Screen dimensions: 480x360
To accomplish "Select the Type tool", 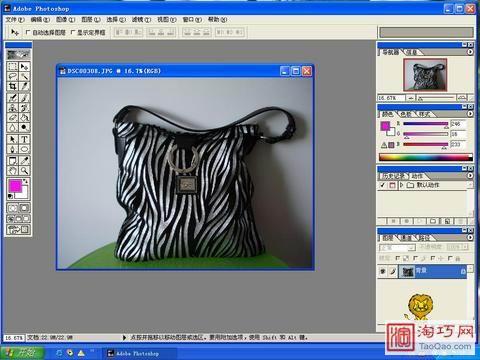I will coord(24,139).
